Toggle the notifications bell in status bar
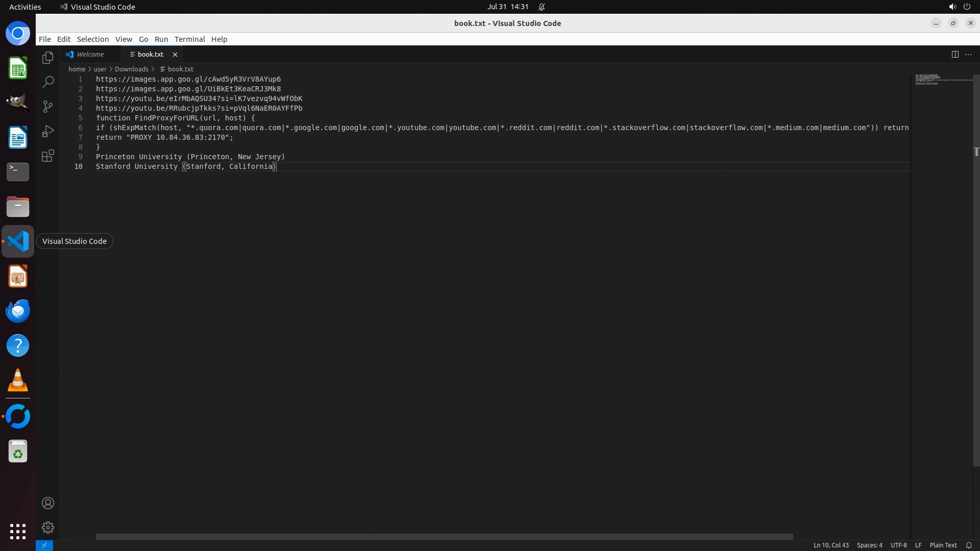This screenshot has height=551, width=980. (969, 545)
